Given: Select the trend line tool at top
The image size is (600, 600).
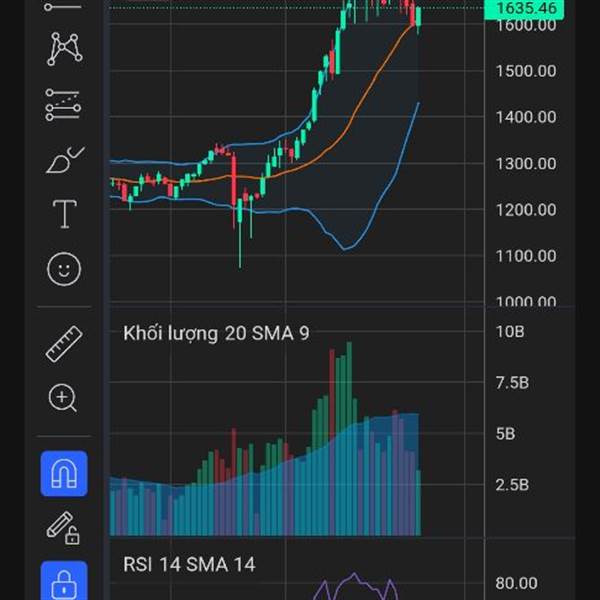Looking at the screenshot, I should tap(63, 6).
